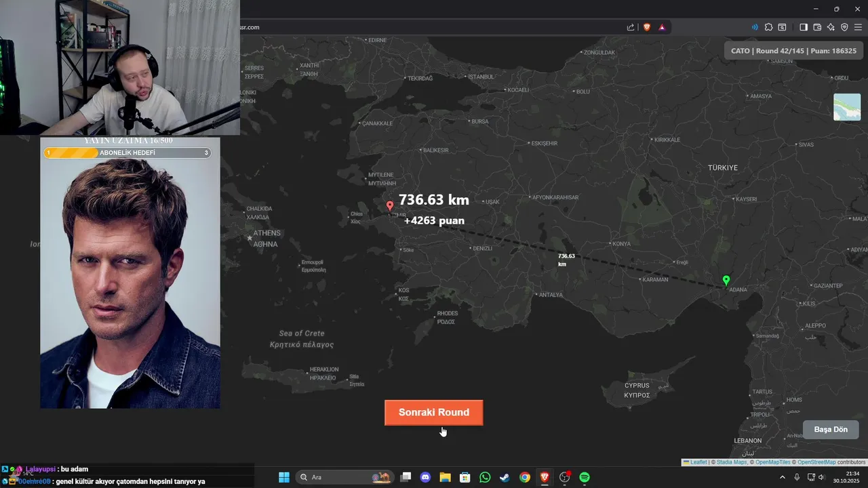Open the Brave Wallet icon
The height and width of the screenshot is (488, 868).
pos(817,27)
